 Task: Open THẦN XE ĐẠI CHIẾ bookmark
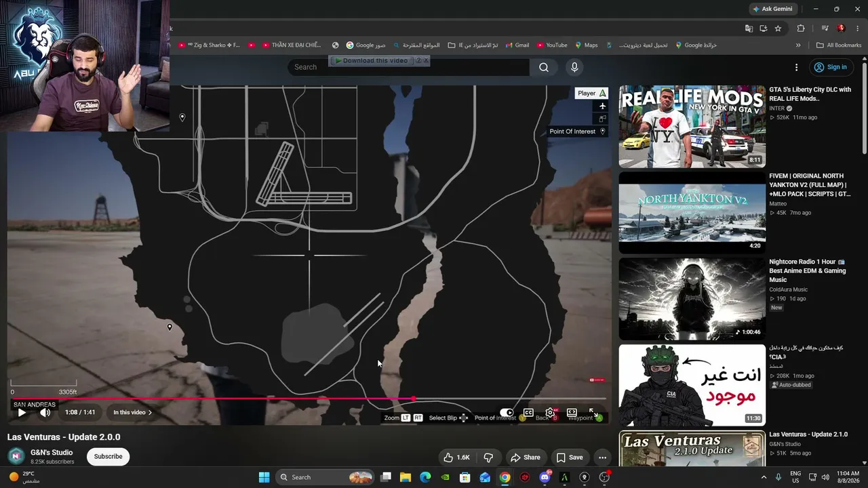[x=292, y=45]
